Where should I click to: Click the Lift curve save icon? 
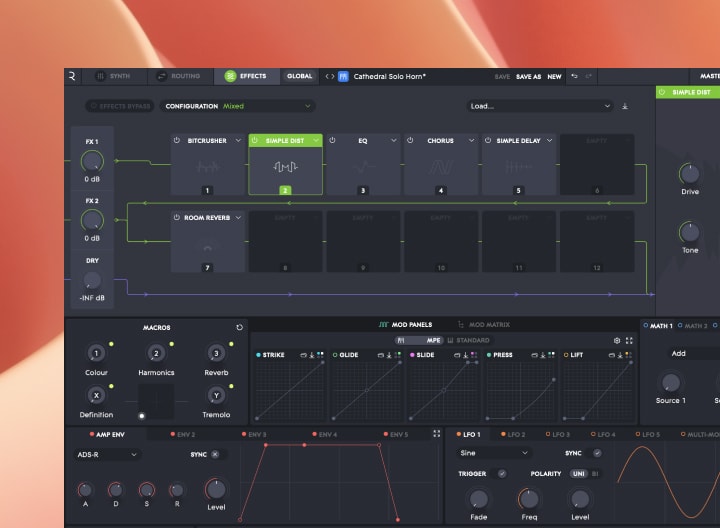point(620,355)
